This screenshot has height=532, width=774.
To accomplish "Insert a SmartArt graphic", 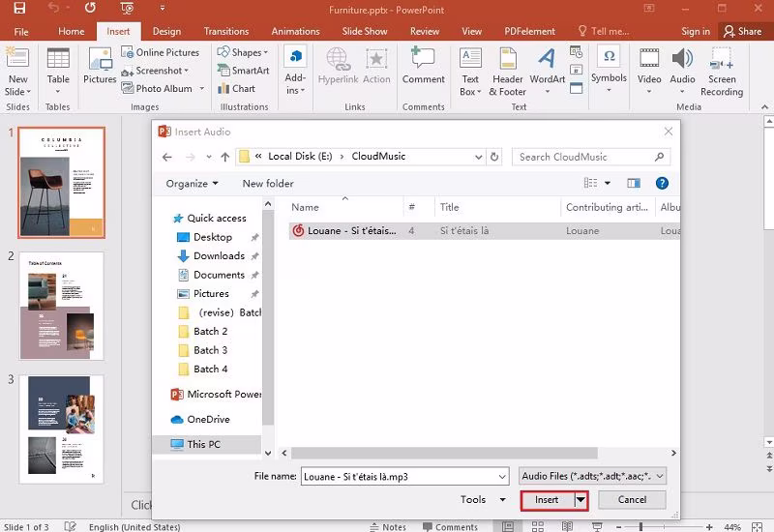I will click(244, 71).
